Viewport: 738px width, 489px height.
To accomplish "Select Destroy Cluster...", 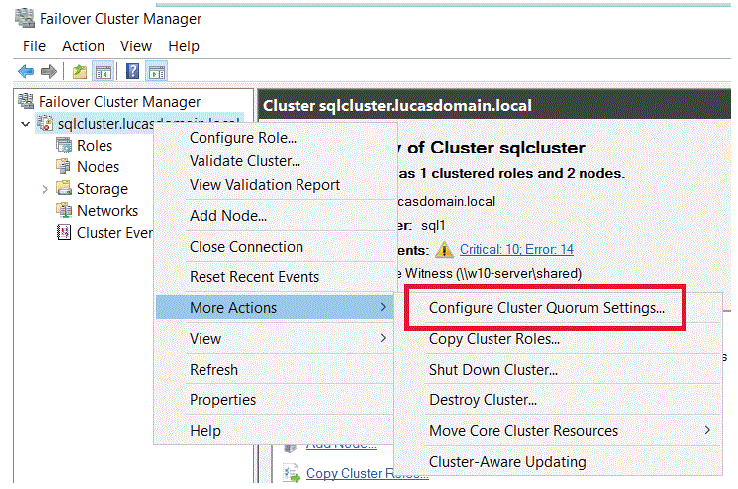I will pyautogui.click(x=483, y=400).
